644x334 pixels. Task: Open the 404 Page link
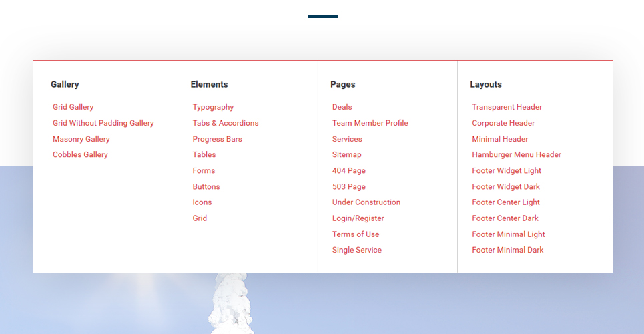coord(349,171)
